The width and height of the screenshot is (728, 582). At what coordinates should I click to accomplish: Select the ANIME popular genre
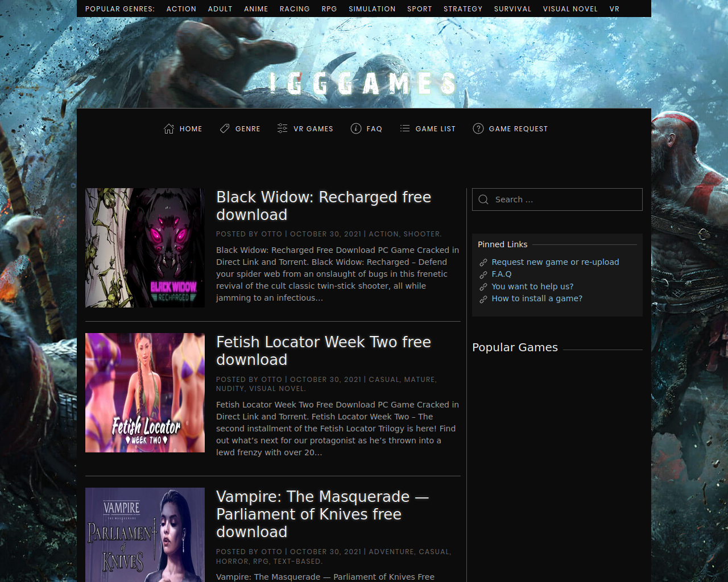point(256,9)
